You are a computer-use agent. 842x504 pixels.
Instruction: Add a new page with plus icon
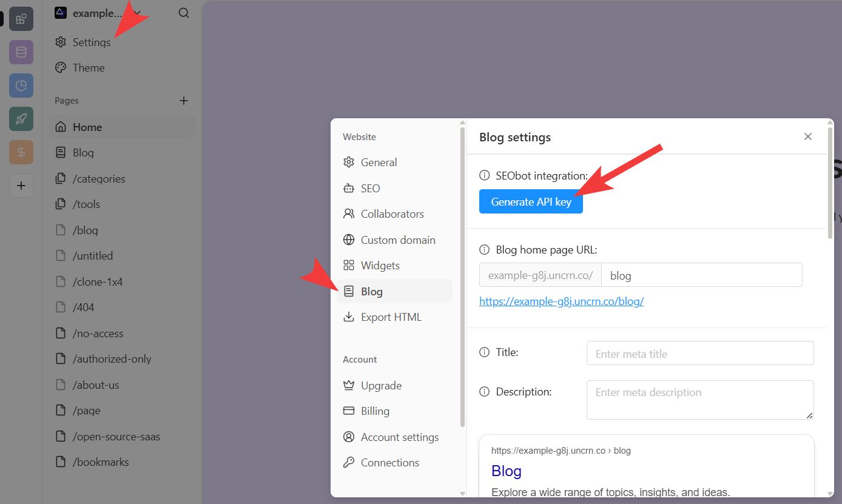click(184, 101)
